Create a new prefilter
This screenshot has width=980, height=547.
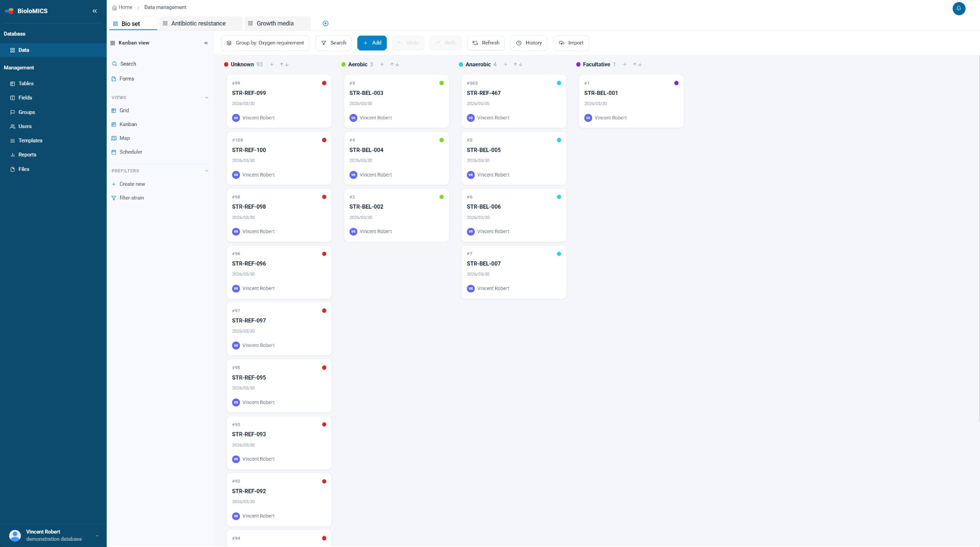coord(132,184)
